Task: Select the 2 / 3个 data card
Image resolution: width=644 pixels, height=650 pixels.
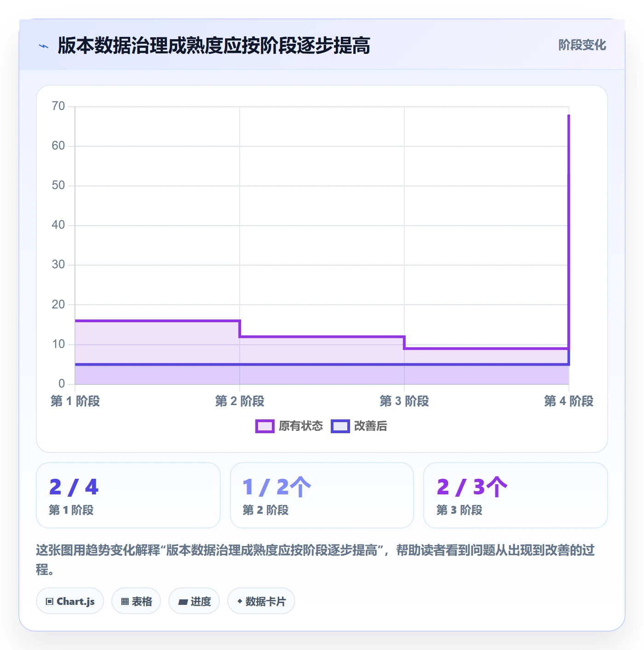Action: pyautogui.click(x=516, y=495)
